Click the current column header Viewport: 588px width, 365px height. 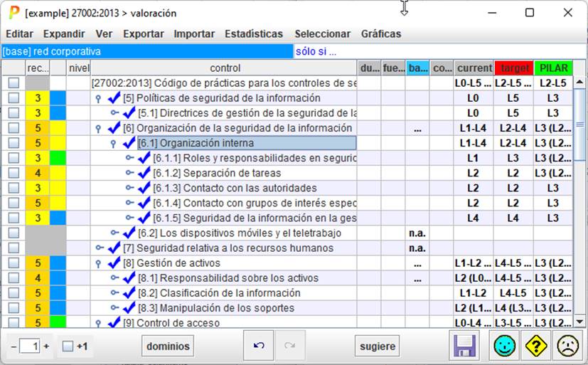pos(474,68)
